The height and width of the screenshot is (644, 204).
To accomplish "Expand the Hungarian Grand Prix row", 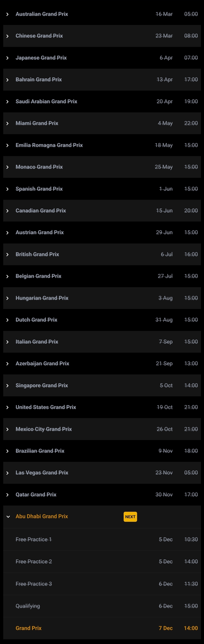I will 8,298.
